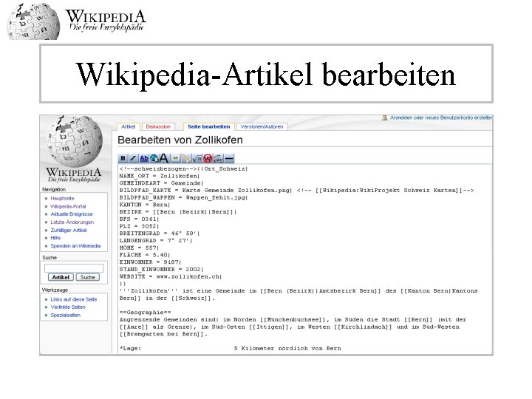This screenshot has width=532, height=399.
Task: Open Aktuelle Ereignisse link
Action: pyautogui.click(x=72, y=214)
